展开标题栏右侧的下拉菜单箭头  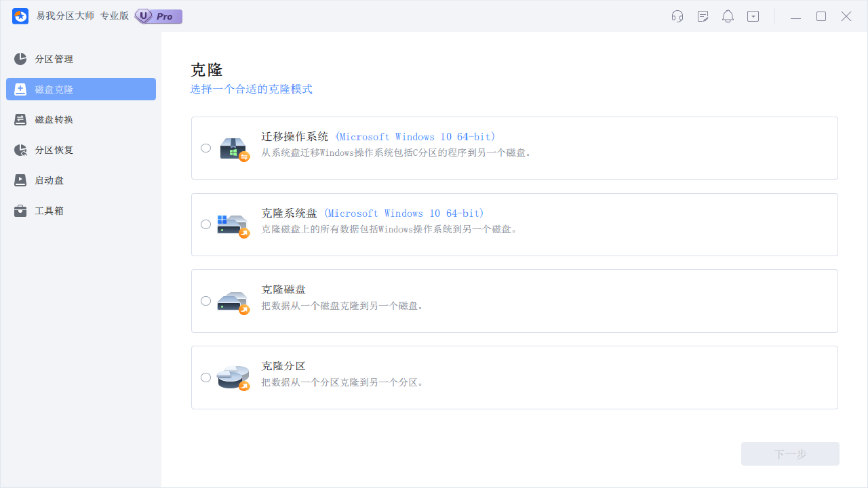[x=753, y=16]
